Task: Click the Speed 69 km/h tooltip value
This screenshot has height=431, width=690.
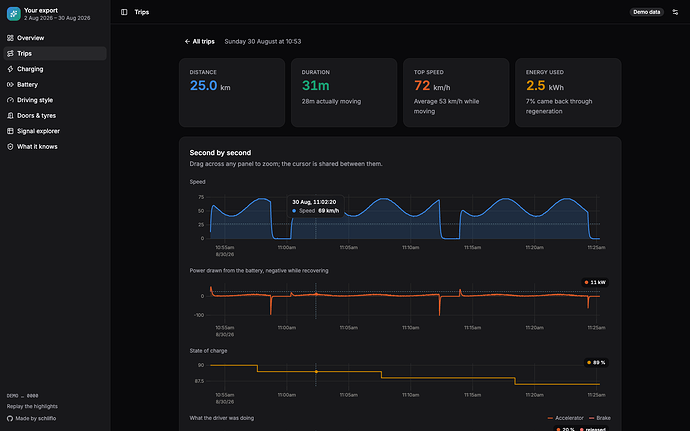Action: click(329, 210)
